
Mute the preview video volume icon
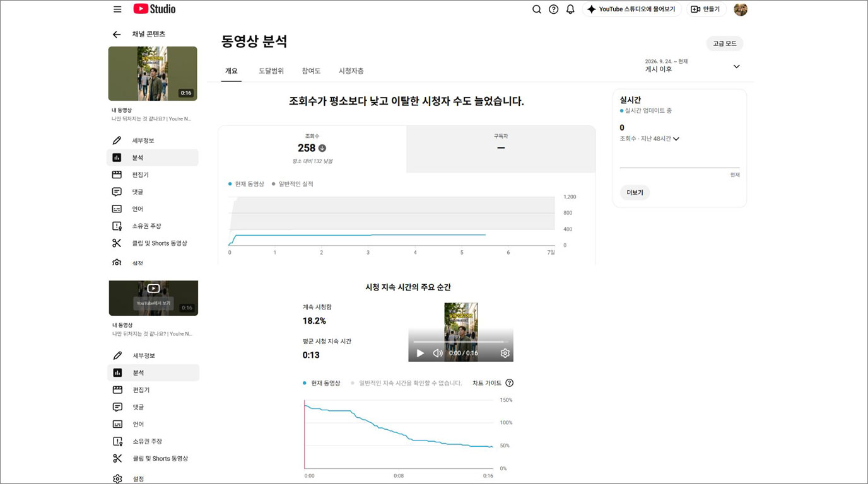pyautogui.click(x=438, y=353)
